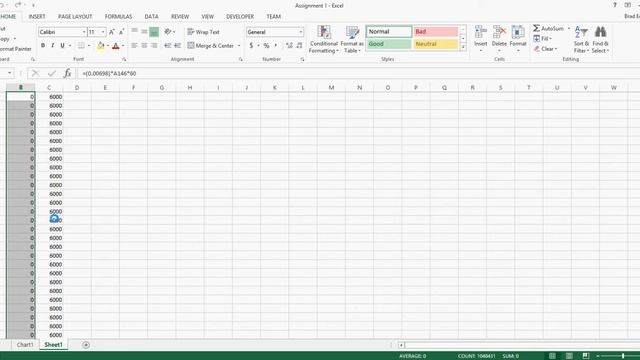Viewport: 640px width, 360px height.
Task: Open the TEAM ribbon tab
Action: pos(273,16)
